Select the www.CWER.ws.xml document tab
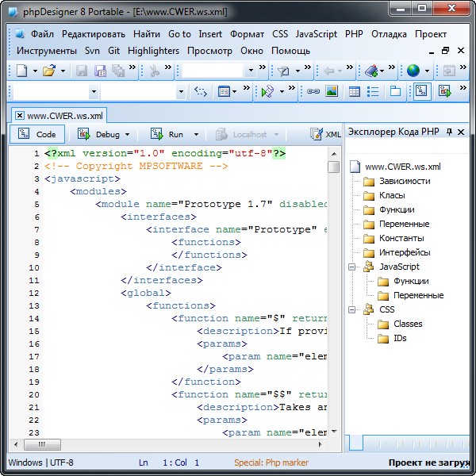 coord(63,115)
